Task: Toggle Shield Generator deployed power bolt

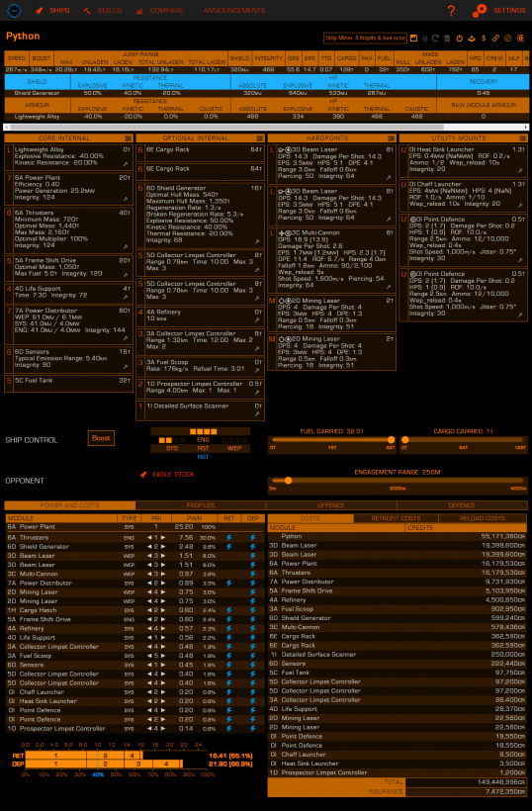Action: 253,547
